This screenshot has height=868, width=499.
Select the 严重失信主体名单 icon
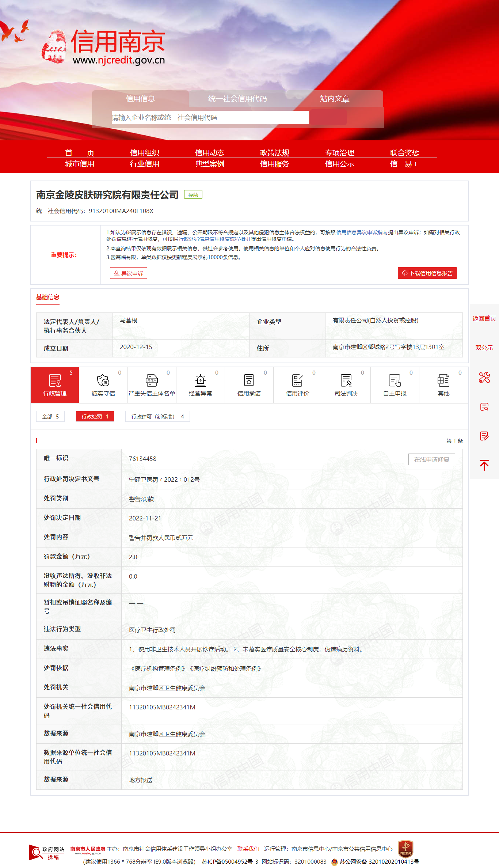coord(152,385)
